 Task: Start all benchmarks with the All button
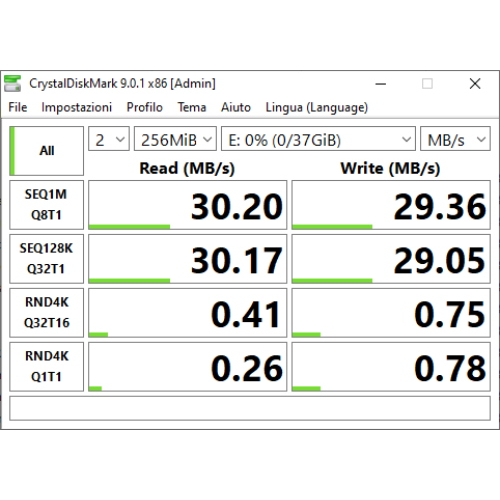point(46,151)
